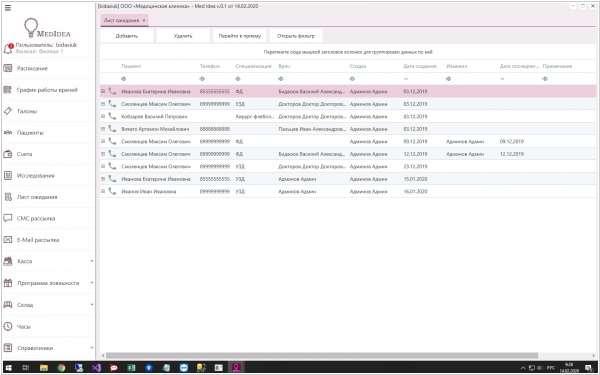Click phone icon in the 15.01.2020 row
Screen dimensions: 600x375
tap(112, 179)
